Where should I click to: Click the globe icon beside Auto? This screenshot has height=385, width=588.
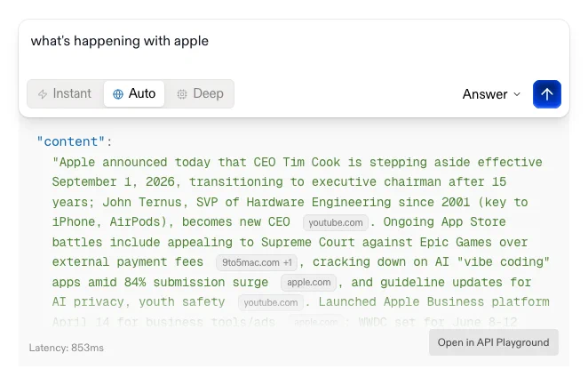[118, 94]
